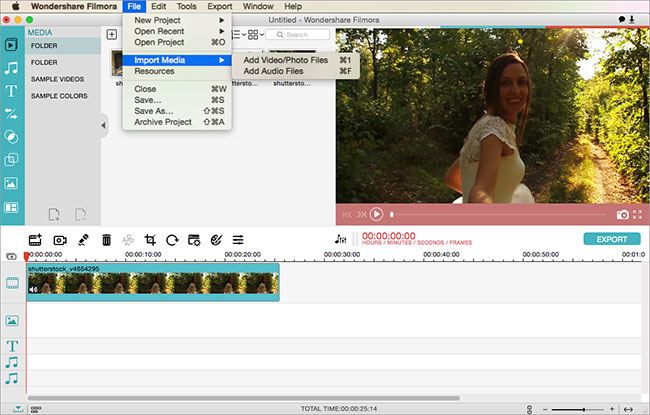Open the sort list dropdown
This screenshot has width=650, height=415.
pyautogui.click(x=239, y=34)
